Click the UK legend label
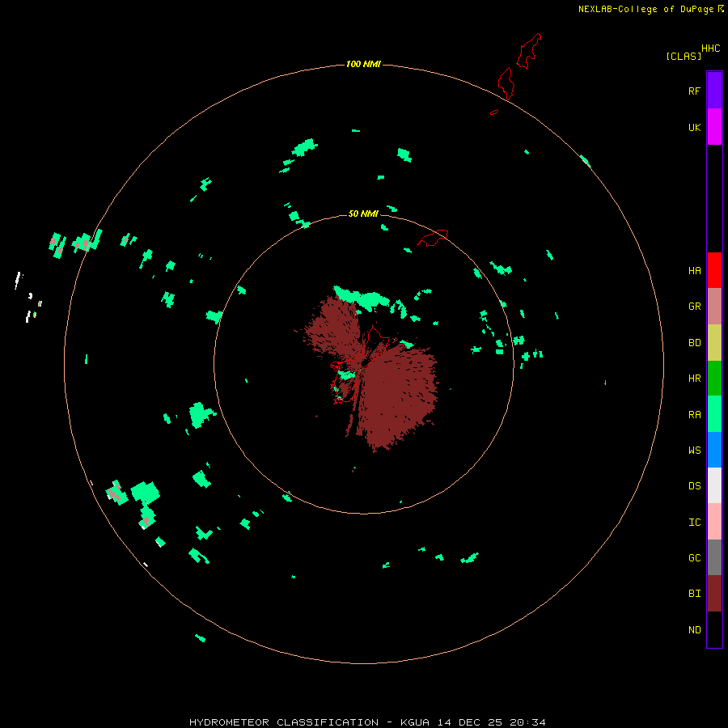Viewport: 728px width, 728px height. click(694, 127)
